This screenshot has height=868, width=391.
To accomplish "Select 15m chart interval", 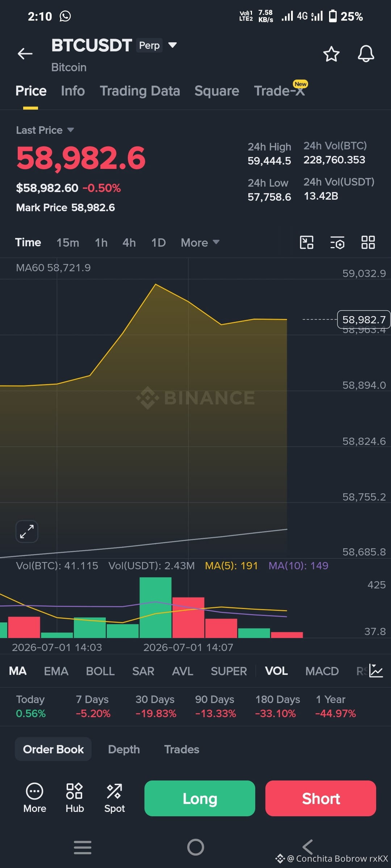I will [68, 242].
